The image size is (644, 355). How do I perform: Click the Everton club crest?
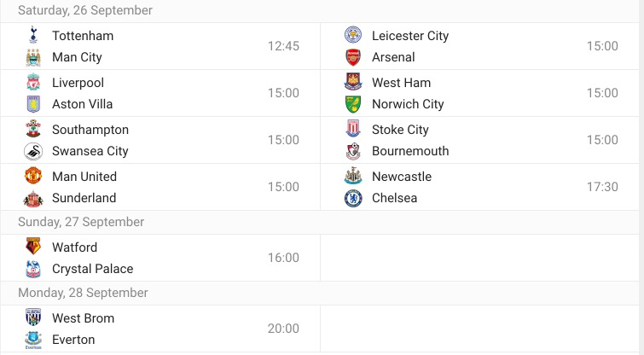pos(33,340)
